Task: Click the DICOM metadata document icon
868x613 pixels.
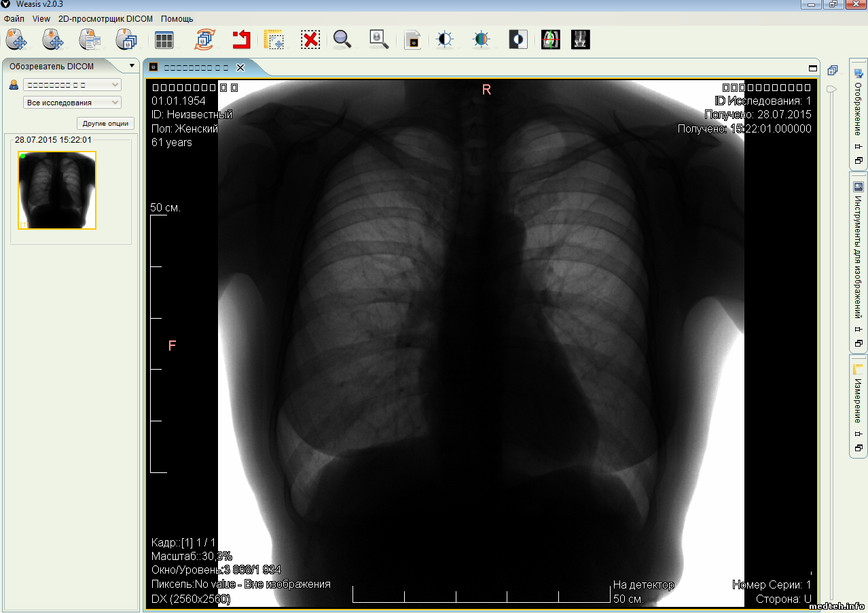Action: [x=412, y=40]
